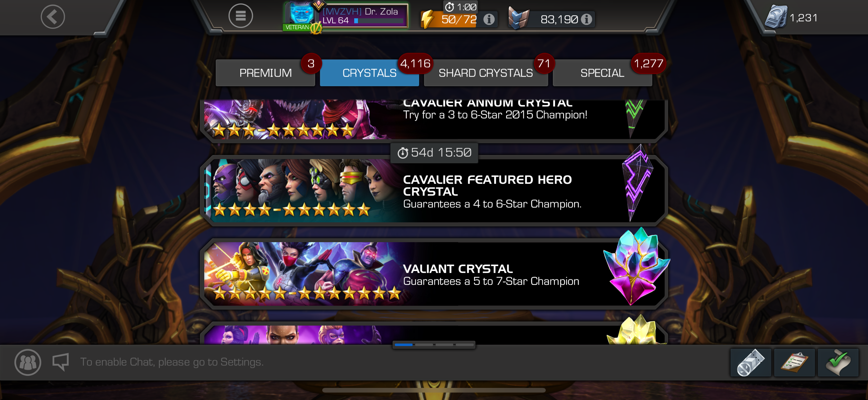Open the alliance friends icon
Image resolution: width=868 pixels, height=400 pixels.
click(28, 362)
